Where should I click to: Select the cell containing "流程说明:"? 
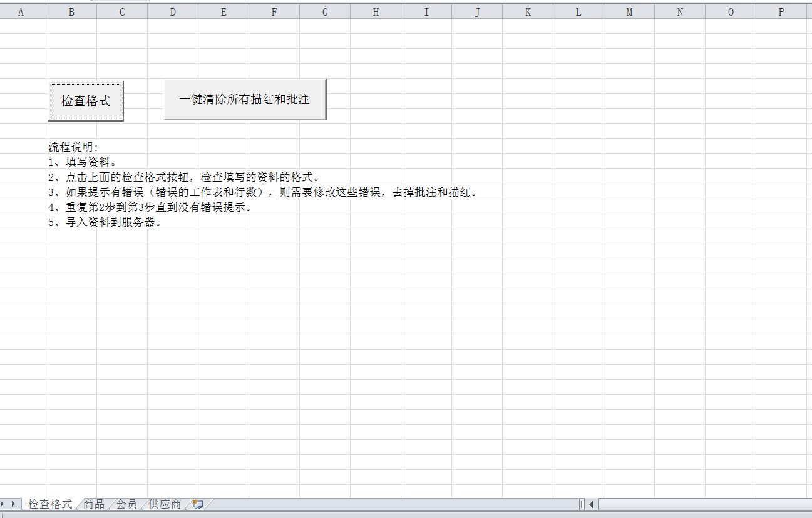(71, 146)
